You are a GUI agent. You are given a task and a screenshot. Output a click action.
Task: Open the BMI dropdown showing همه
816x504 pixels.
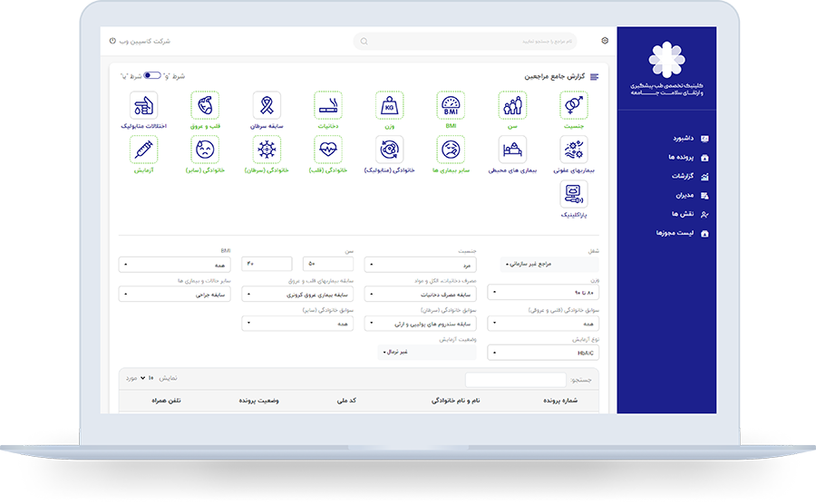[174, 264]
